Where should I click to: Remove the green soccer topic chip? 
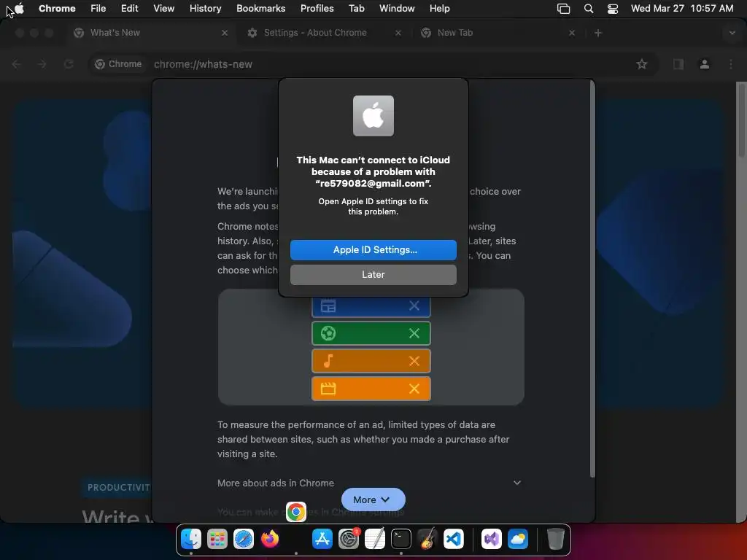click(414, 333)
